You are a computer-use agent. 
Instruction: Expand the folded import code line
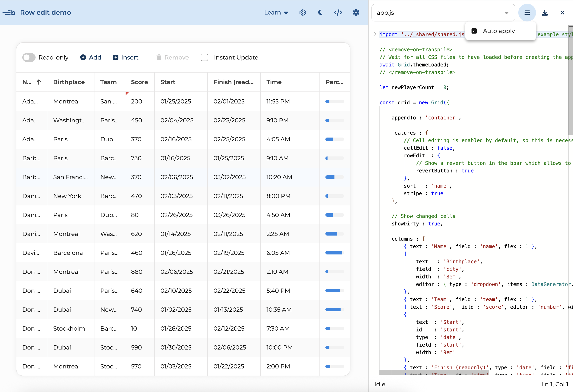[x=375, y=34]
